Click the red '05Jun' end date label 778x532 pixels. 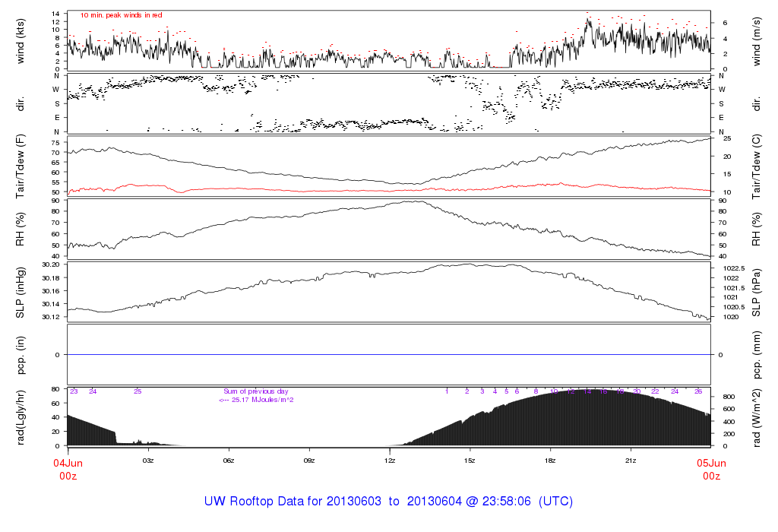click(x=710, y=462)
